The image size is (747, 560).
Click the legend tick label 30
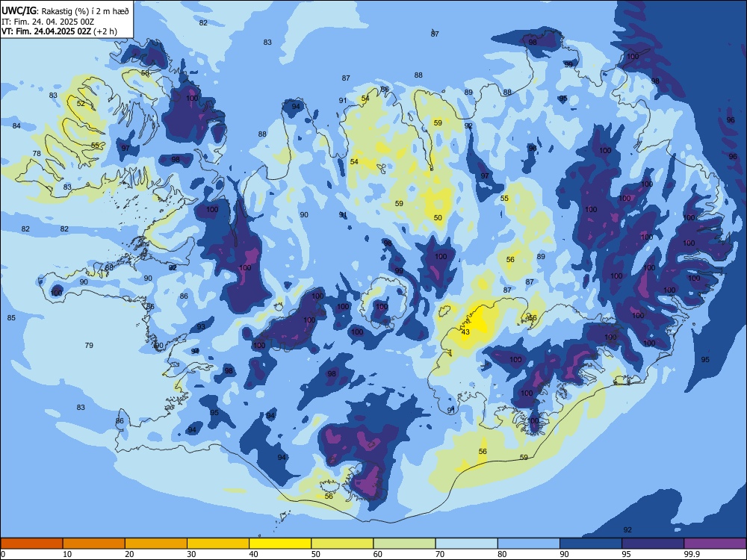point(191,554)
